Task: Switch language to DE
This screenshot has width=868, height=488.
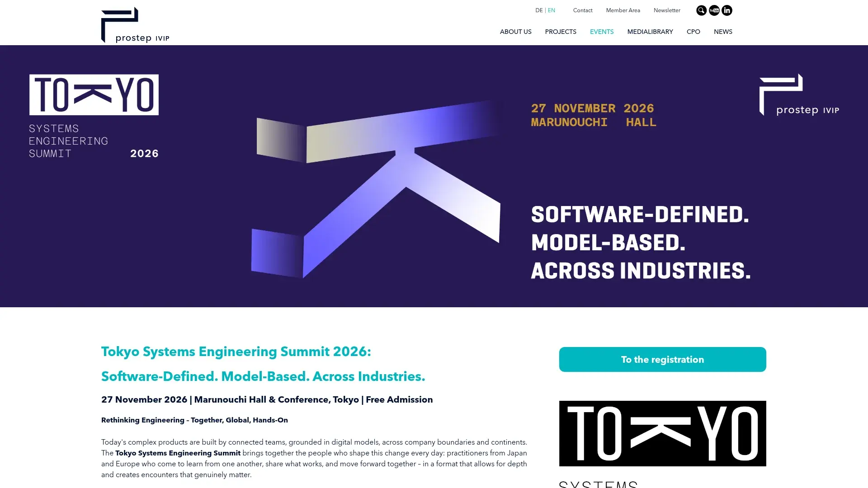Action: tap(539, 10)
